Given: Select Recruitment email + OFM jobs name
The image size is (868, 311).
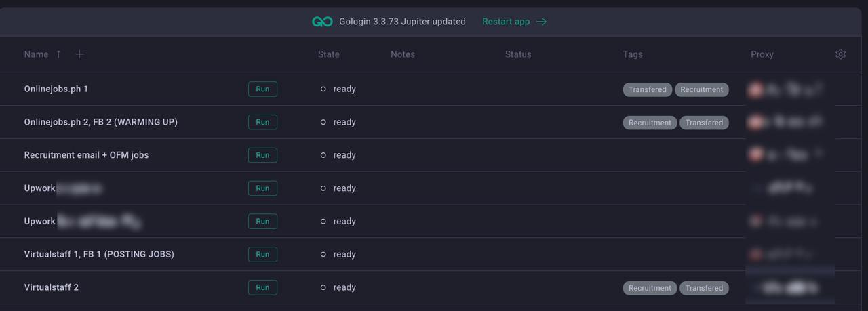Looking at the screenshot, I should click(x=86, y=155).
